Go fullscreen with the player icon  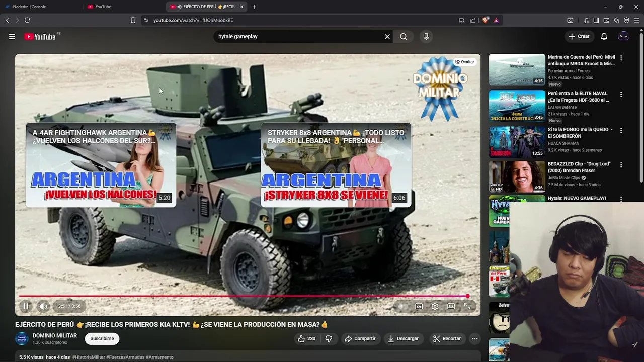pyautogui.click(x=467, y=306)
